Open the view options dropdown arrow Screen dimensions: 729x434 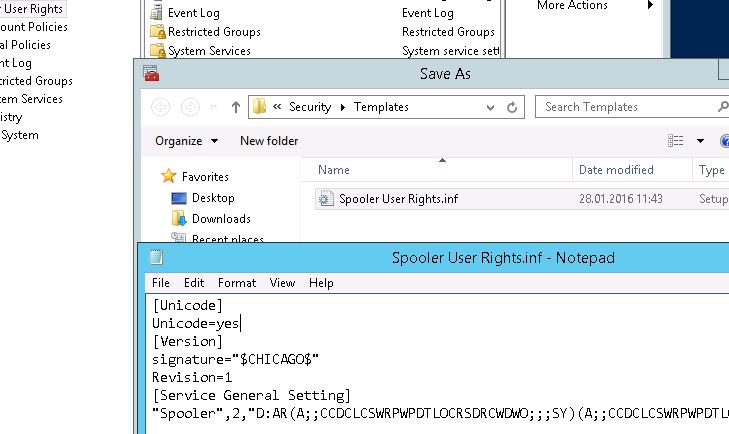[700, 140]
